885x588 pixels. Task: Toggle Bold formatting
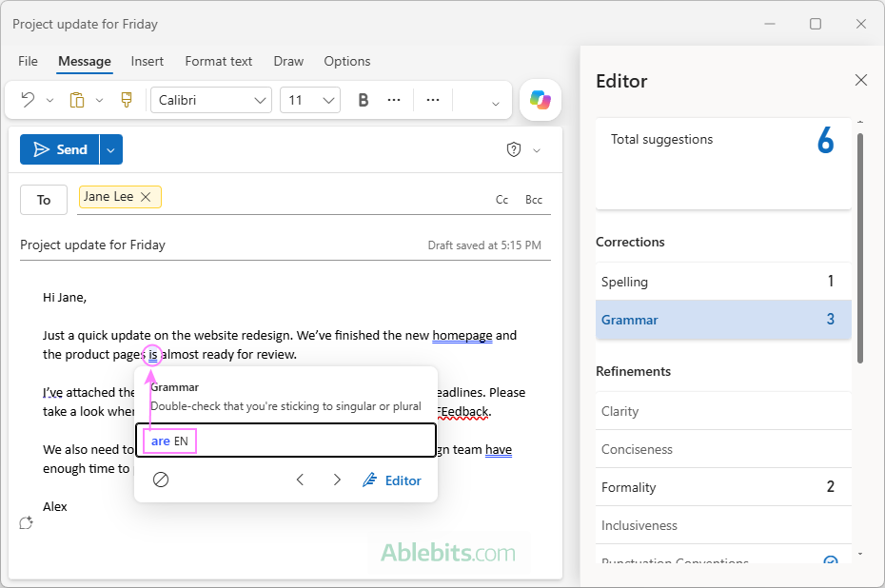pos(364,100)
